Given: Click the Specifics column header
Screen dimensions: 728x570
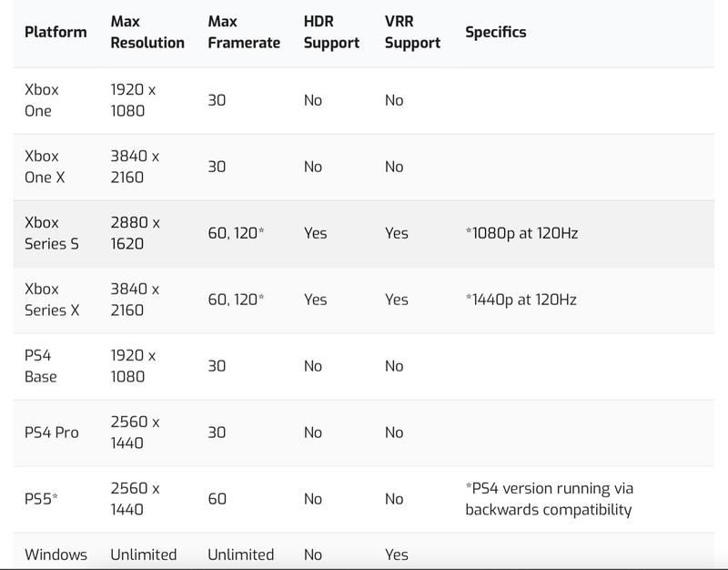Looking at the screenshot, I should 495,32.
